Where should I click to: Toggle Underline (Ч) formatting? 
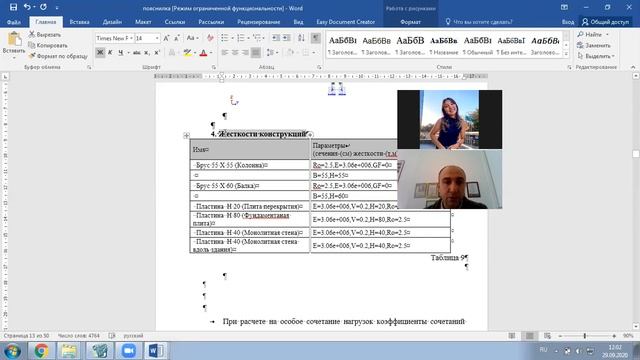point(120,53)
